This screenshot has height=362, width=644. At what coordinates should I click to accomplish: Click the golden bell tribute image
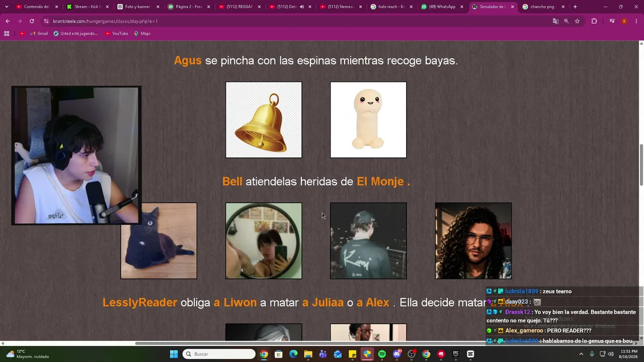264,120
